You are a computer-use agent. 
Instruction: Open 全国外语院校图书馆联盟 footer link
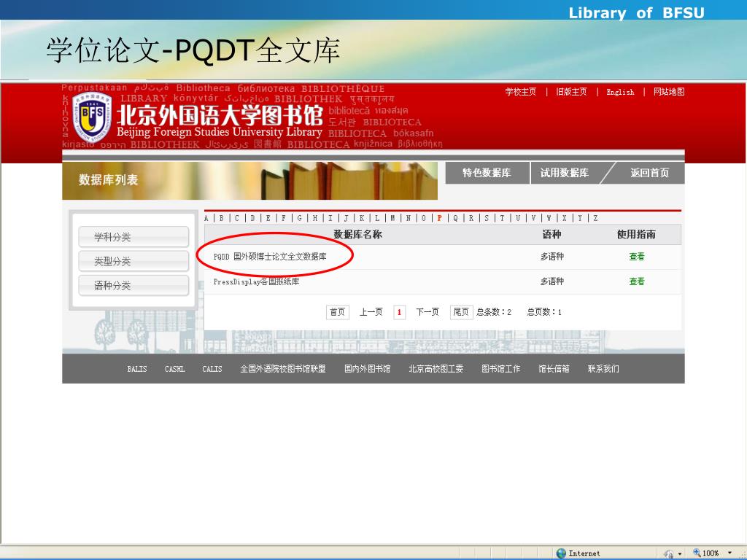tap(283, 368)
